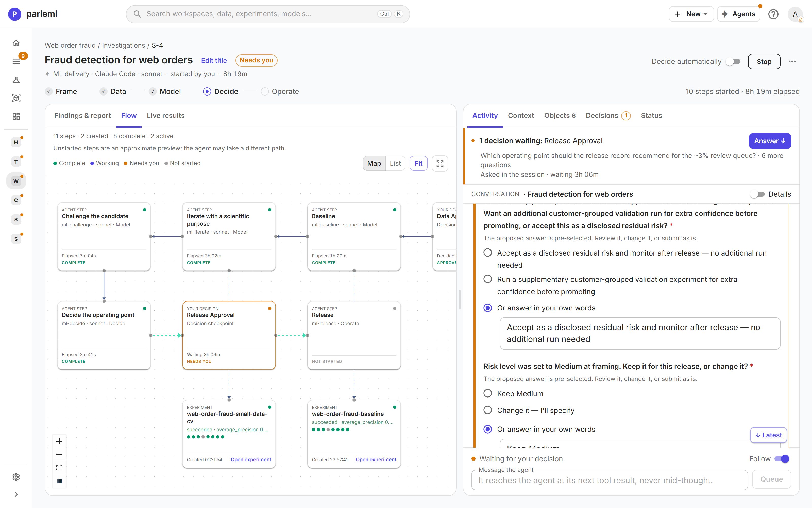Open the more options ellipsis menu
Viewport: 812px width, 508px height.
(x=792, y=61)
